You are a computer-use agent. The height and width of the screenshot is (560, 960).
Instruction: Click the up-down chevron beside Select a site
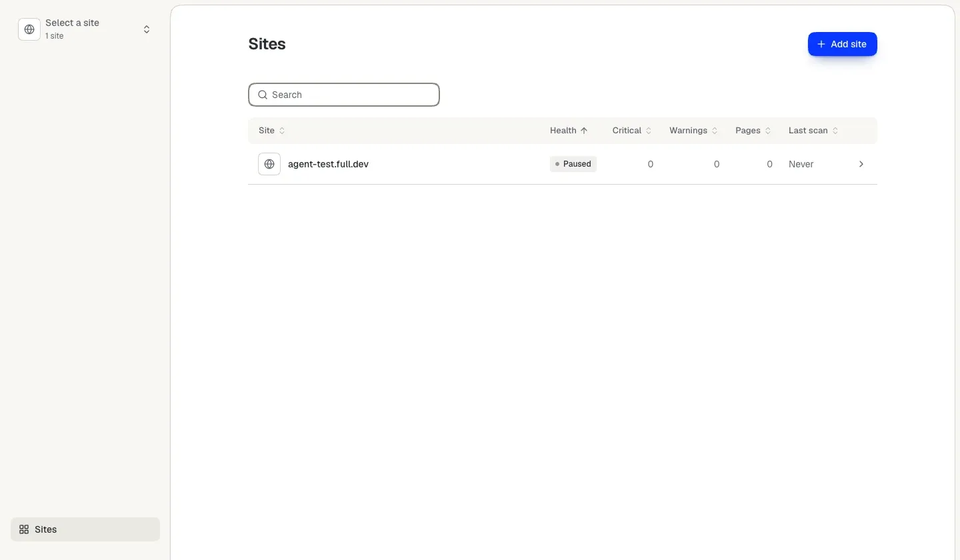coord(147,29)
